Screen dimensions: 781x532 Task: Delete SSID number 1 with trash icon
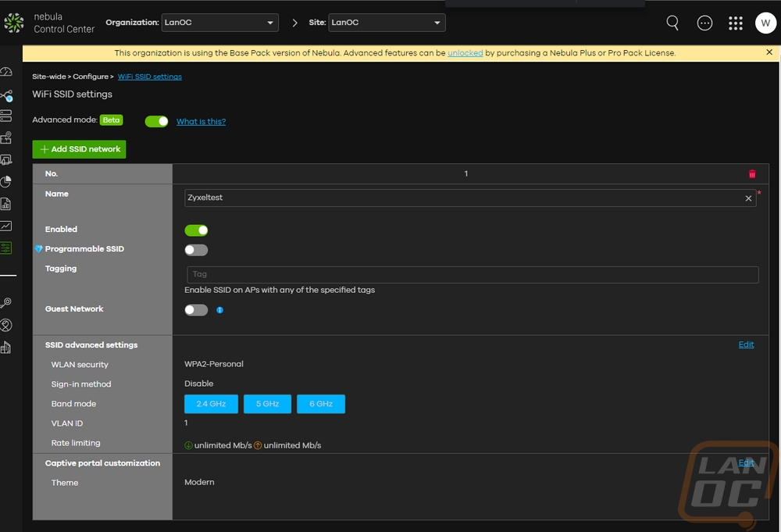point(752,174)
